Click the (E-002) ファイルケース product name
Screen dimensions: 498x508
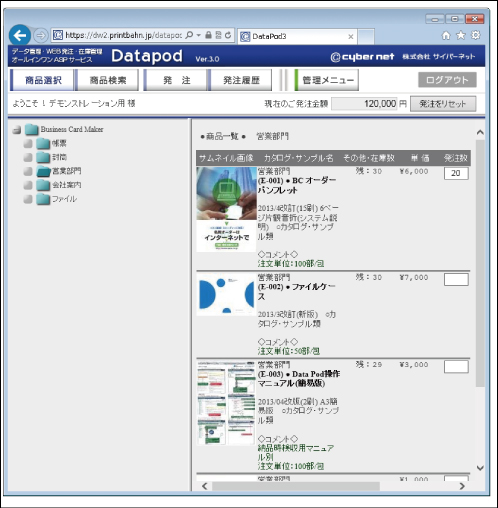tap(297, 291)
